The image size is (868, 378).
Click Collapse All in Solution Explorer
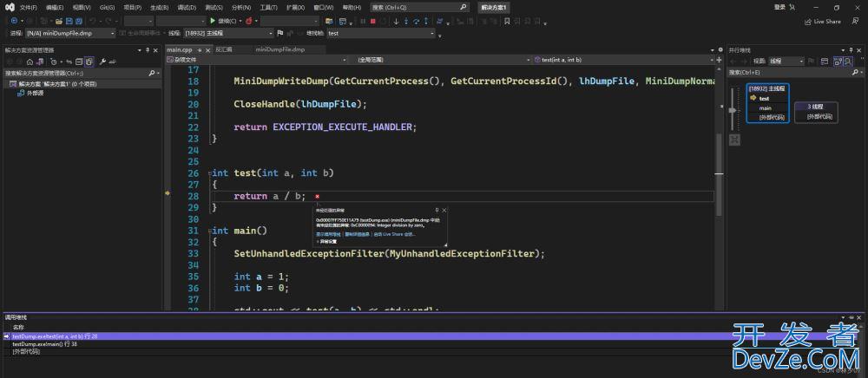pyautogui.click(x=79, y=62)
